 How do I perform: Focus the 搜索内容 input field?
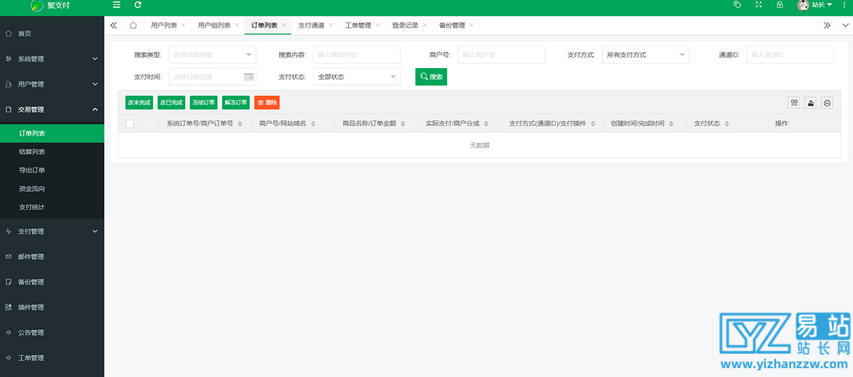357,55
